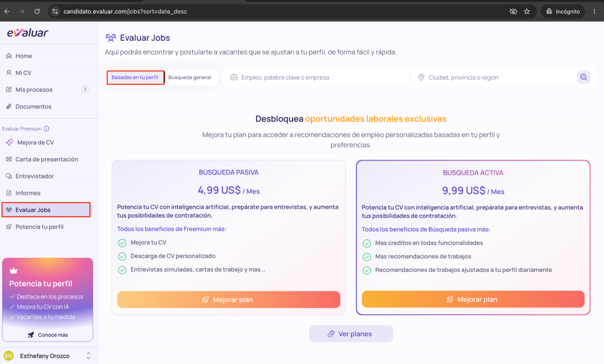
Task: Reload the browser page
Action: point(37,11)
